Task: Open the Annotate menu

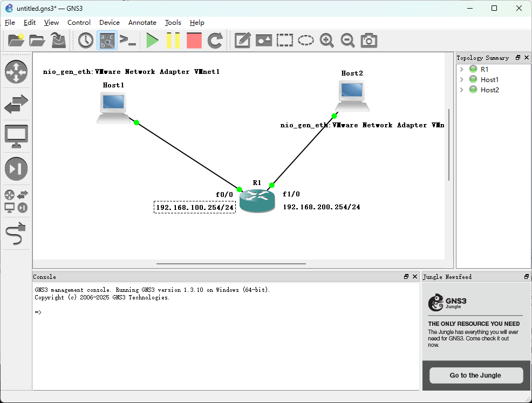Action: click(x=142, y=23)
